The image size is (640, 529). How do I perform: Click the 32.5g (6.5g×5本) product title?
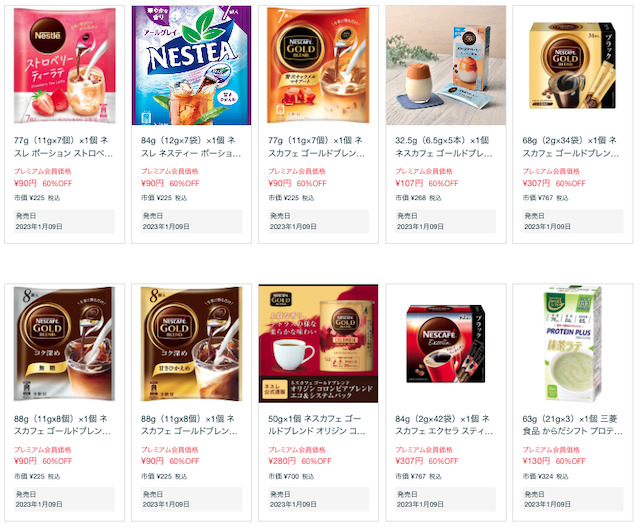pyautogui.click(x=444, y=147)
